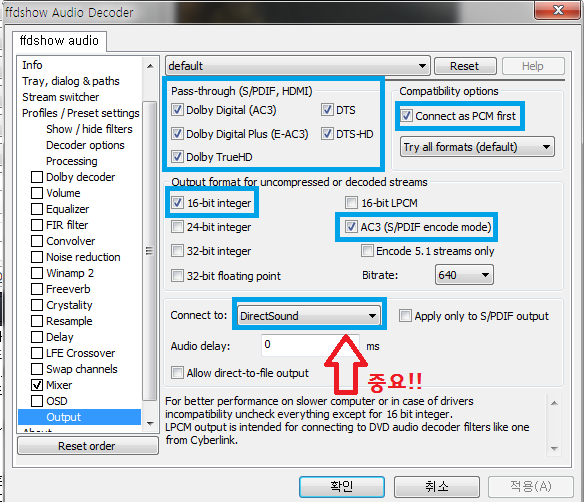Viewport: 584px width, 502px height.
Task: Open the Info page in sidebar
Action: (x=32, y=65)
